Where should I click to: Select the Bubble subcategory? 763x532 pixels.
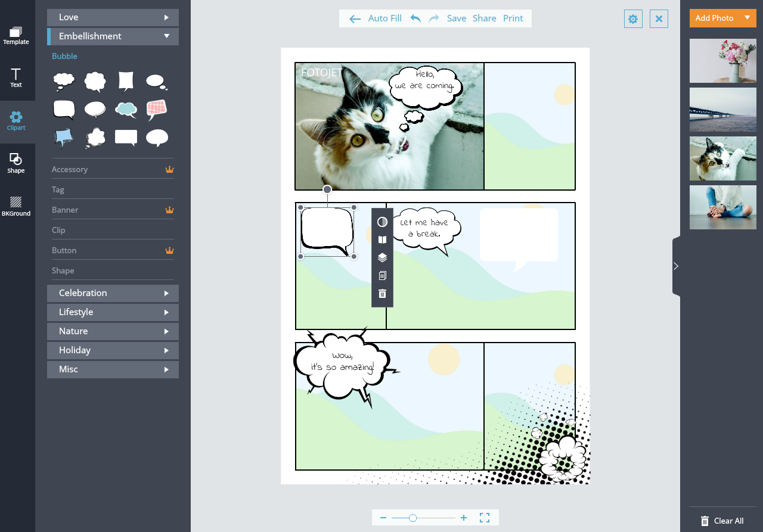pos(64,56)
